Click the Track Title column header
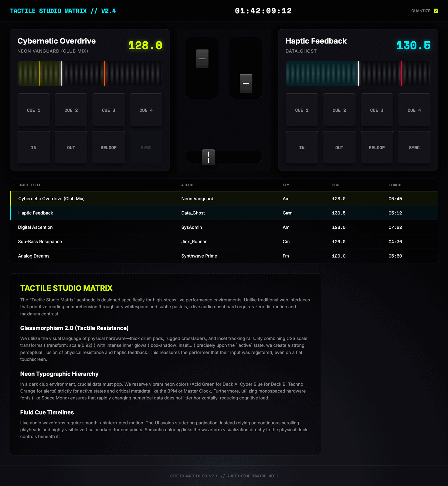The height and width of the screenshot is (486, 448). pos(29,185)
